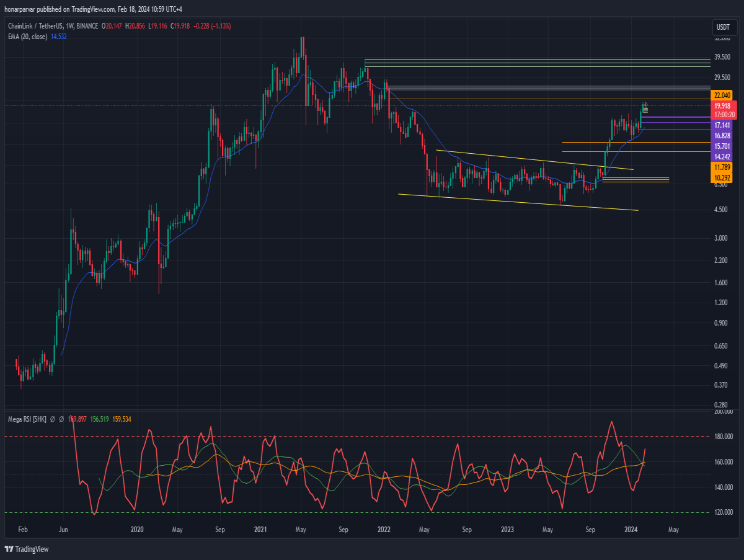Select the purple 15.701 price level label
This screenshot has height=560, width=744.
pyautogui.click(x=723, y=146)
